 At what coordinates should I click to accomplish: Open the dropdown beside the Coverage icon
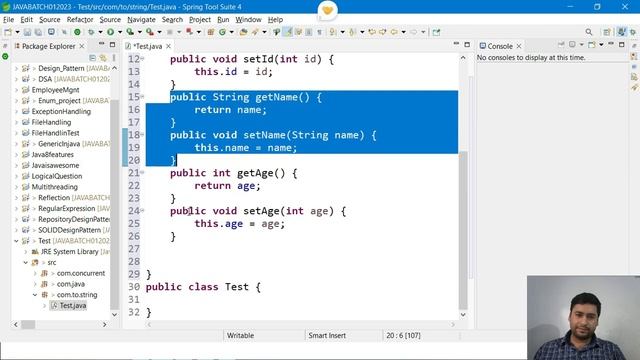140,32
